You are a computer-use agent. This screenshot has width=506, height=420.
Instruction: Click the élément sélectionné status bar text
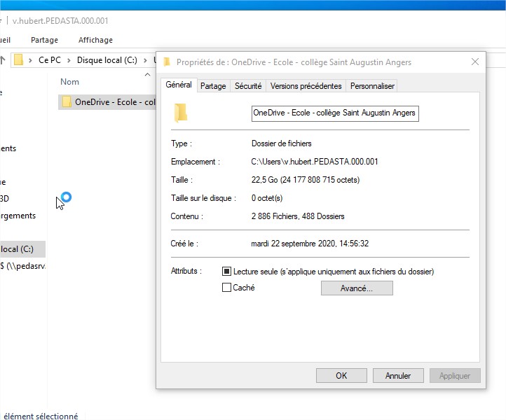[x=41, y=416]
